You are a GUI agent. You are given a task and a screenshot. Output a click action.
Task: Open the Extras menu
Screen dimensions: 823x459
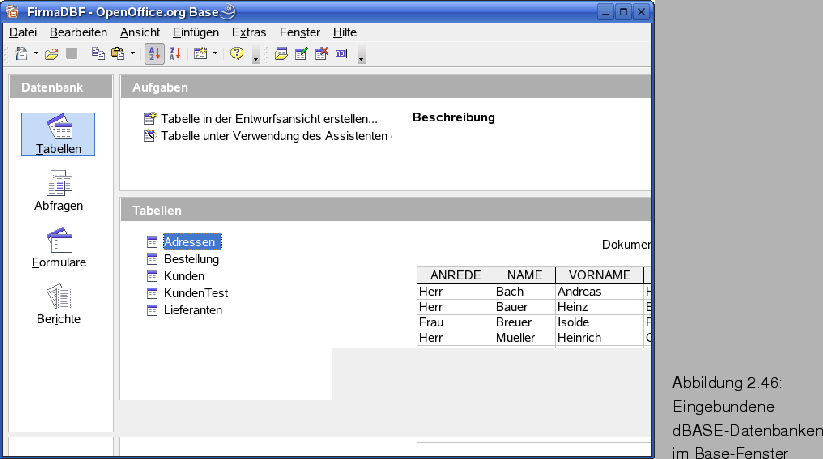pos(249,33)
